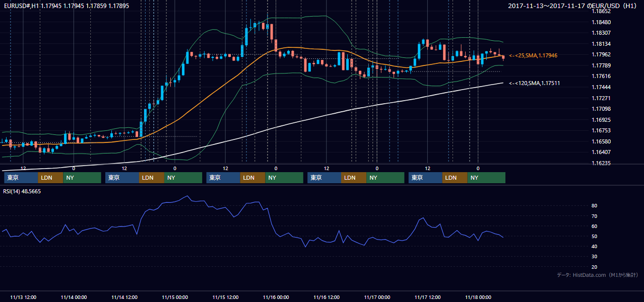The width and height of the screenshot is (644, 302).
Task: Click the 11/16 12:00 date label
Action: point(327,297)
